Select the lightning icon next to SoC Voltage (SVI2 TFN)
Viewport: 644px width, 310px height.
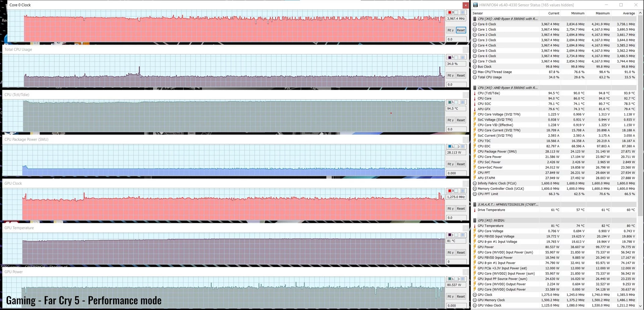pos(475,120)
